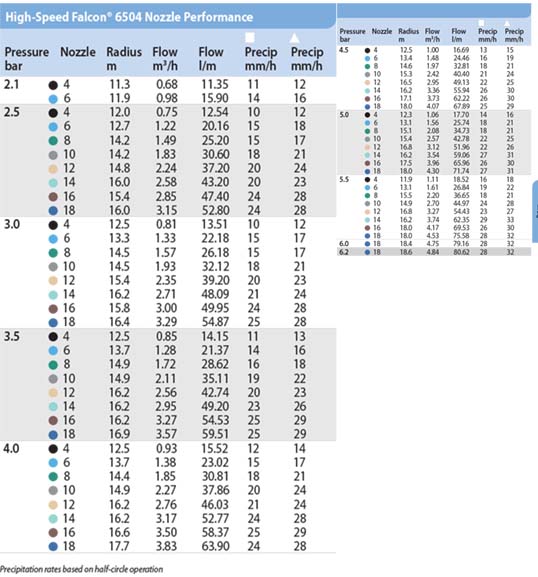Select the Pressure bar column header

click(26, 59)
